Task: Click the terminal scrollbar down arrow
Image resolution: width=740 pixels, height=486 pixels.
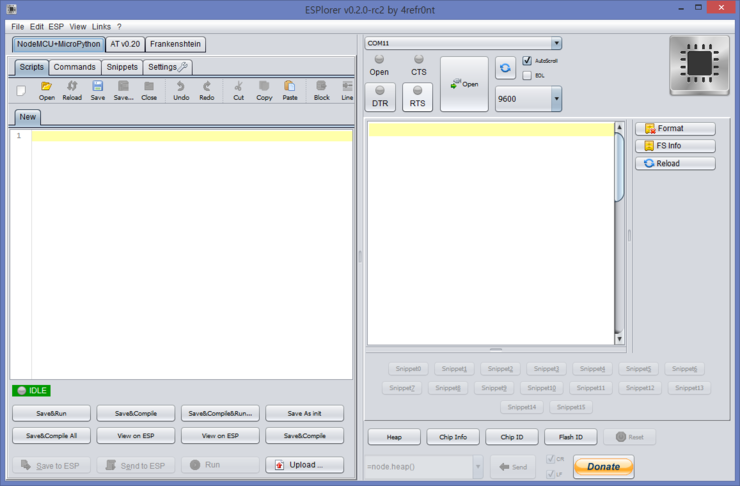Action: coord(619,339)
